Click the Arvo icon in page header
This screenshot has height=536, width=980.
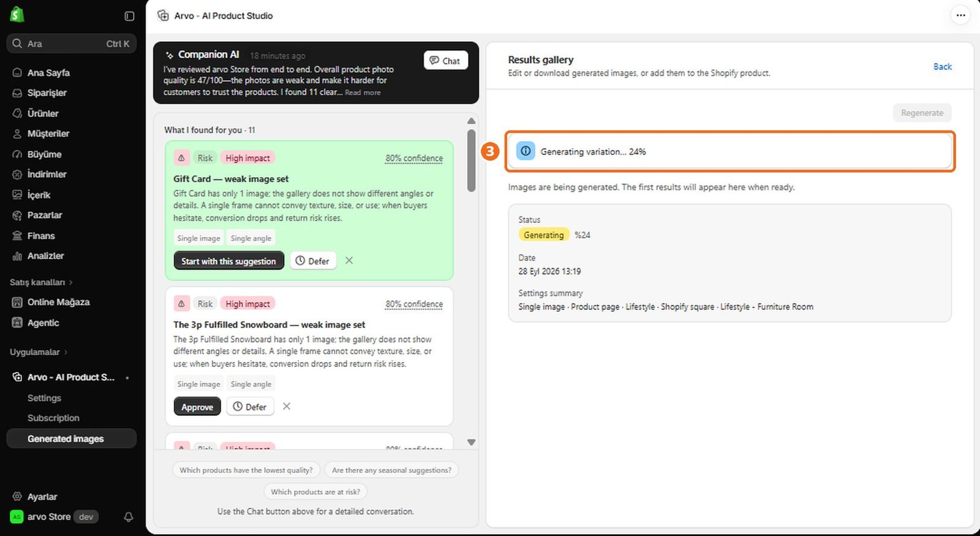pyautogui.click(x=163, y=16)
